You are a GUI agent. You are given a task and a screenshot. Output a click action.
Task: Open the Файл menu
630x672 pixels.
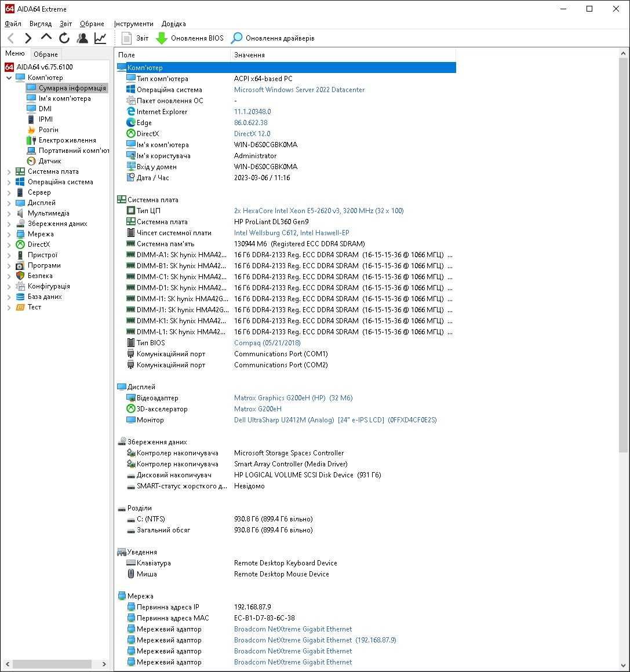pyautogui.click(x=13, y=24)
